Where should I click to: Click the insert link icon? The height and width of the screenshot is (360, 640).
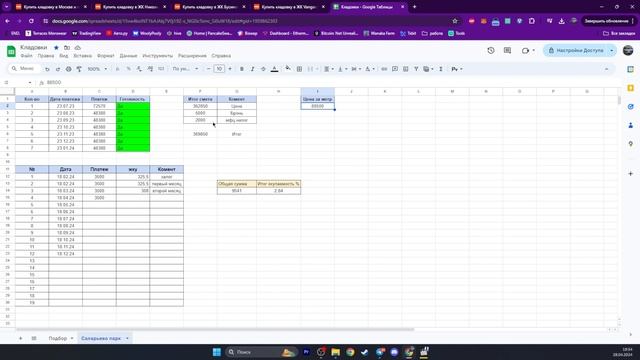384,69
